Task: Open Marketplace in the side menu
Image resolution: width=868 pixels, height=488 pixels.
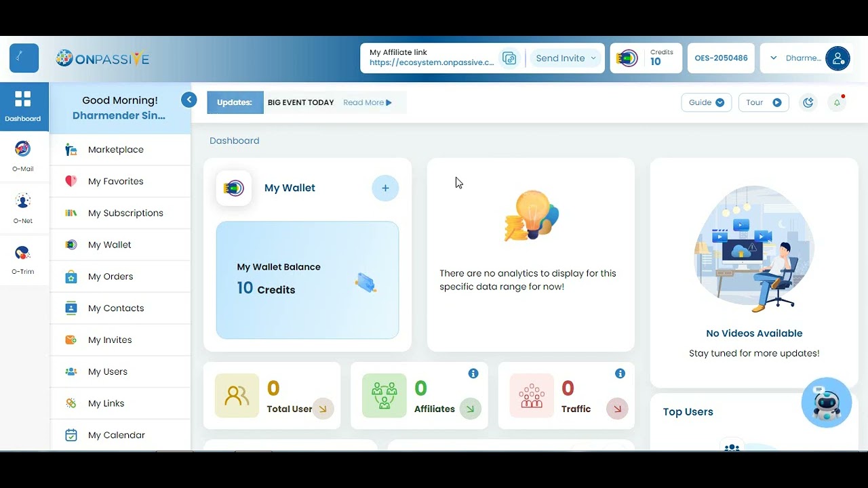Action: 121,150
